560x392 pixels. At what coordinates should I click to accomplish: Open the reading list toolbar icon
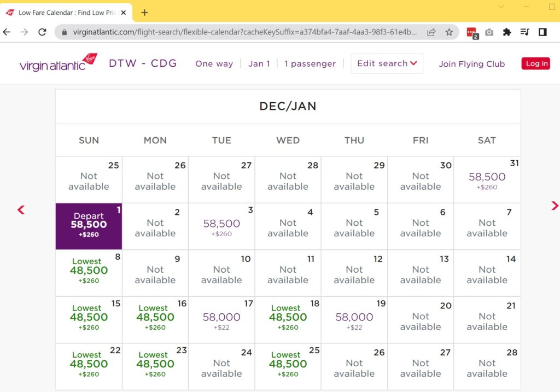click(525, 32)
